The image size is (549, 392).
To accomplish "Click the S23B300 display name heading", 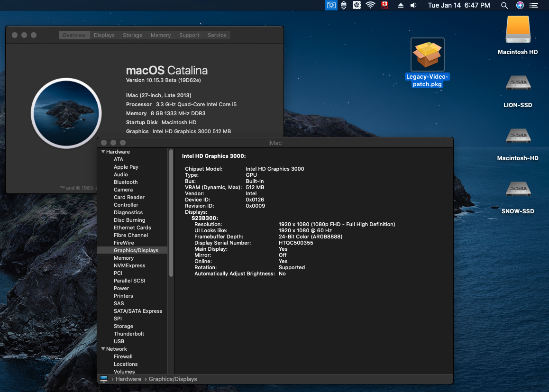I will (x=205, y=218).
